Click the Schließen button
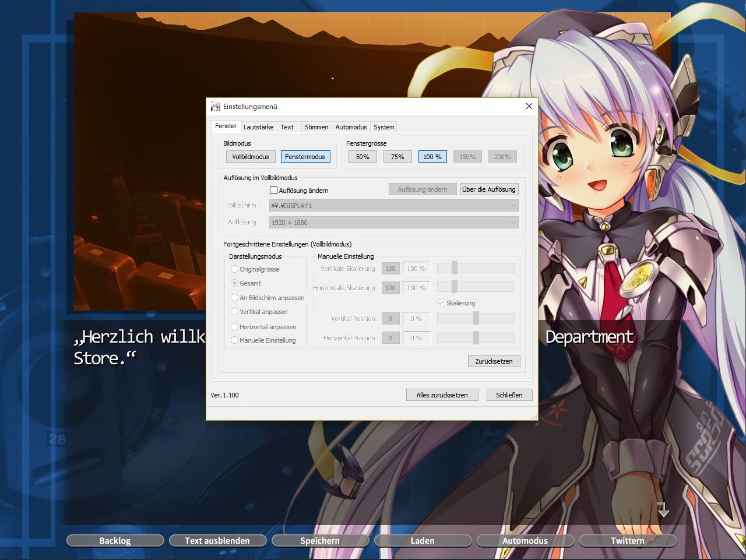The image size is (746, 560). click(509, 395)
